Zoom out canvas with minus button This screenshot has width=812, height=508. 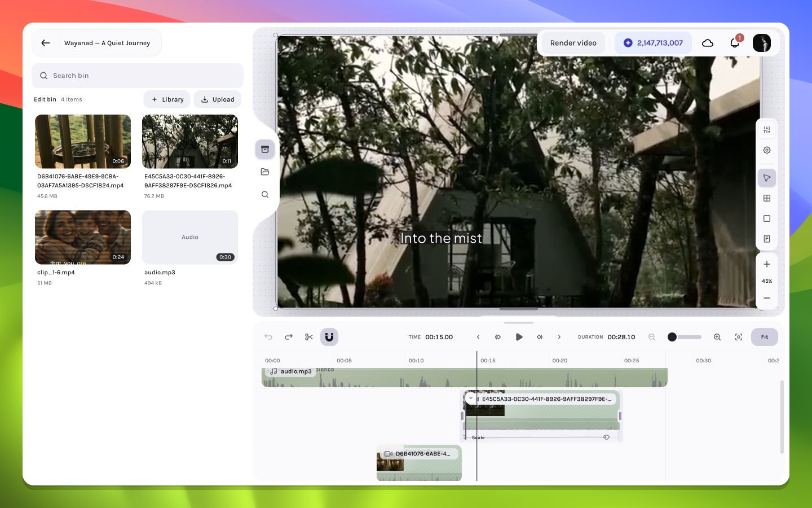(767, 298)
